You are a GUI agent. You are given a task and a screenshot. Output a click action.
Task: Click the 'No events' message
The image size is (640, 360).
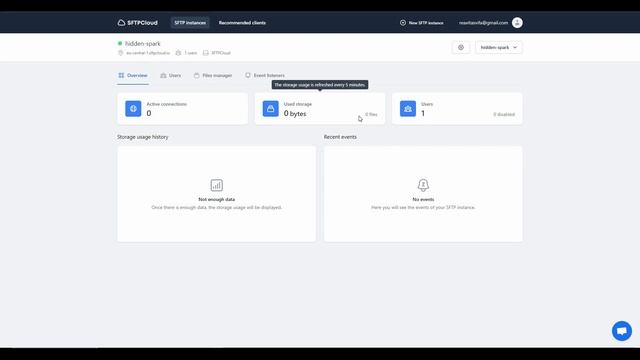[x=423, y=200]
